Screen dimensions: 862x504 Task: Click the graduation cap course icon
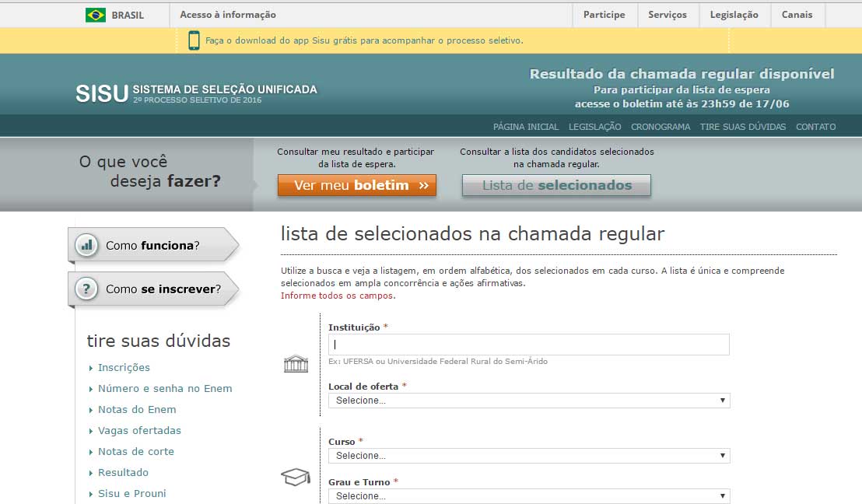(296, 477)
